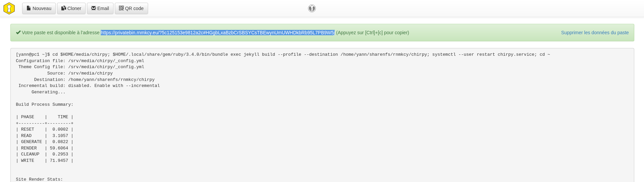
Task: Show the paste's QR code via the button label
Action: [x=134, y=8]
